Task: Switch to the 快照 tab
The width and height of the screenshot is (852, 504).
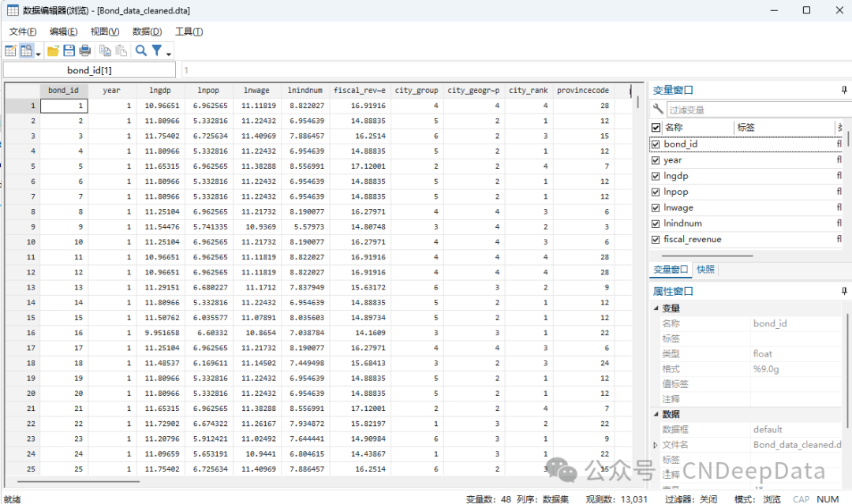Action: coord(706,270)
